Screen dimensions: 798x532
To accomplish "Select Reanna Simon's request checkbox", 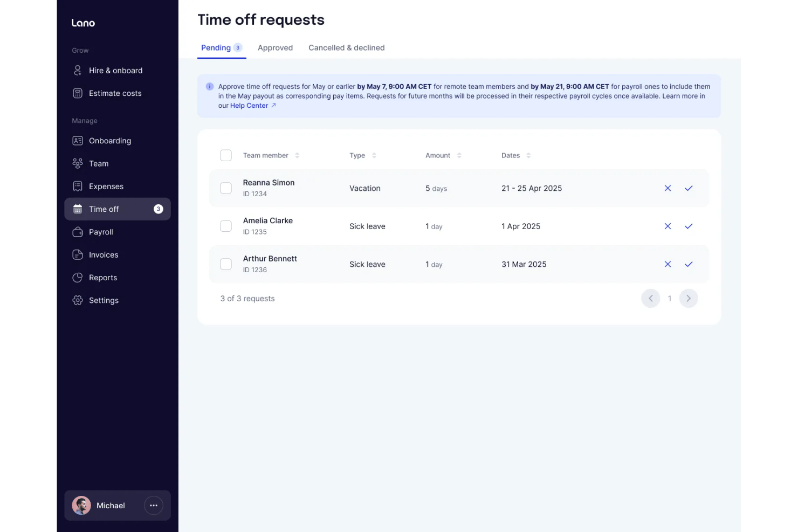I will click(x=226, y=188).
